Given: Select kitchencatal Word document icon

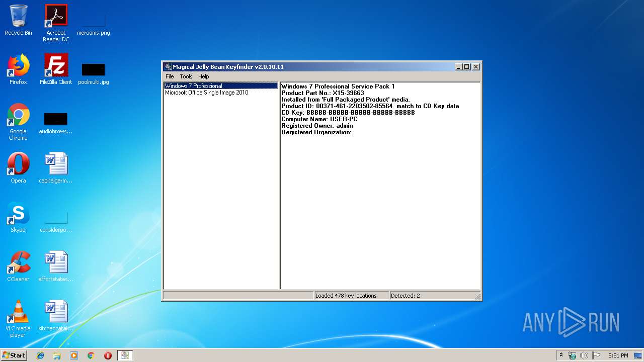Looking at the screenshot, I should (x=56, y=316).
